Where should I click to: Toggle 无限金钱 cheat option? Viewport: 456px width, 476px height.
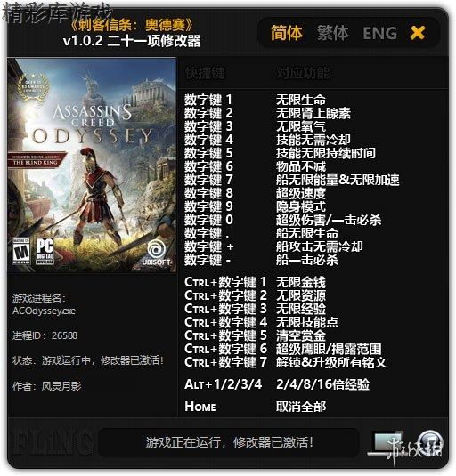click(x=301, y=282)
